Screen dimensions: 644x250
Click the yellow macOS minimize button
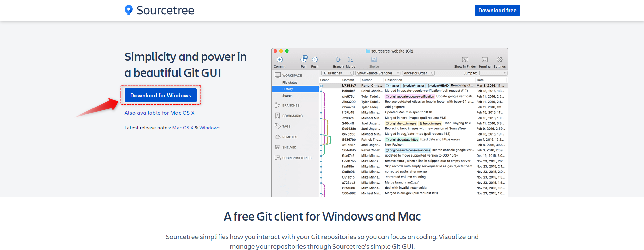tap(281, 51)
